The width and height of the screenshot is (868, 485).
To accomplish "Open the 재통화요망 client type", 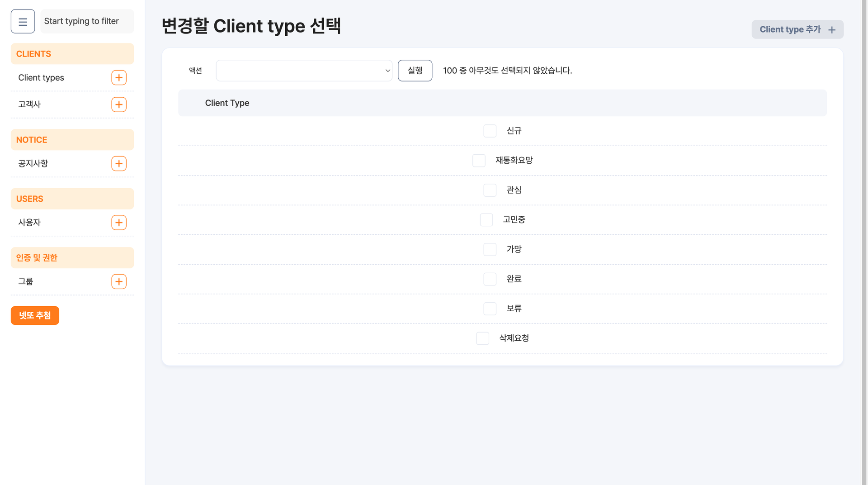I will click(514, 161).
